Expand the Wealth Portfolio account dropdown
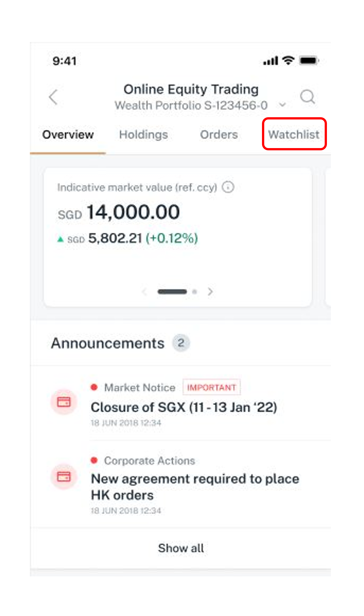Viewport: 364px width, 616px height. coord(282,105)
